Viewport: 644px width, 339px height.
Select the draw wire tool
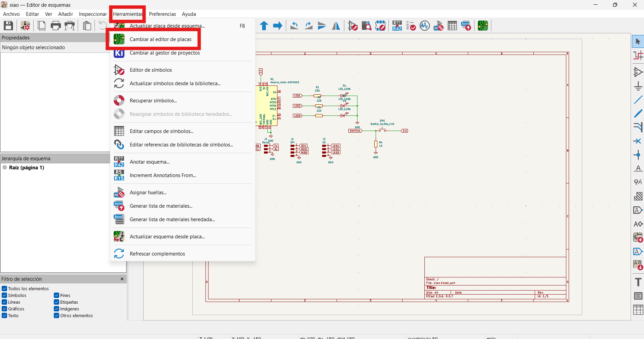click(638, 100)
